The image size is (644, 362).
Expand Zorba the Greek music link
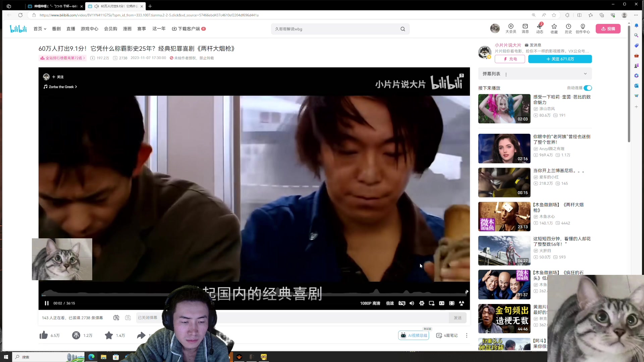click(60, 87)
